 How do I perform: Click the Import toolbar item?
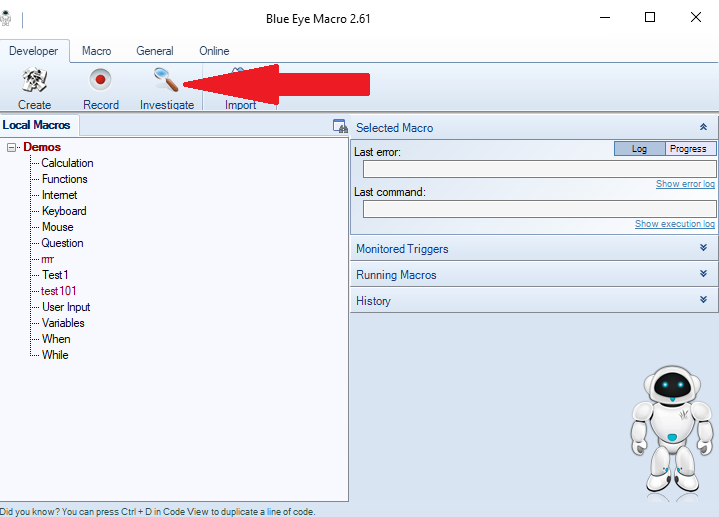(x=240, y=105)
